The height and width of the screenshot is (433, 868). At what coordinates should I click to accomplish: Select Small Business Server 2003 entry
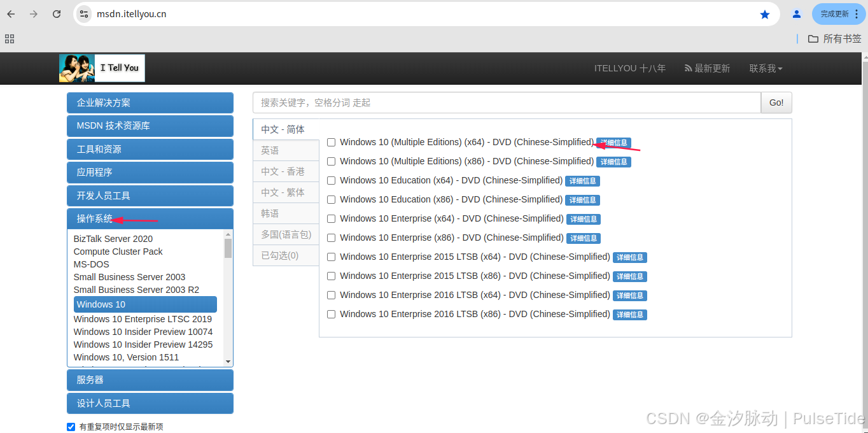point(130,277)
